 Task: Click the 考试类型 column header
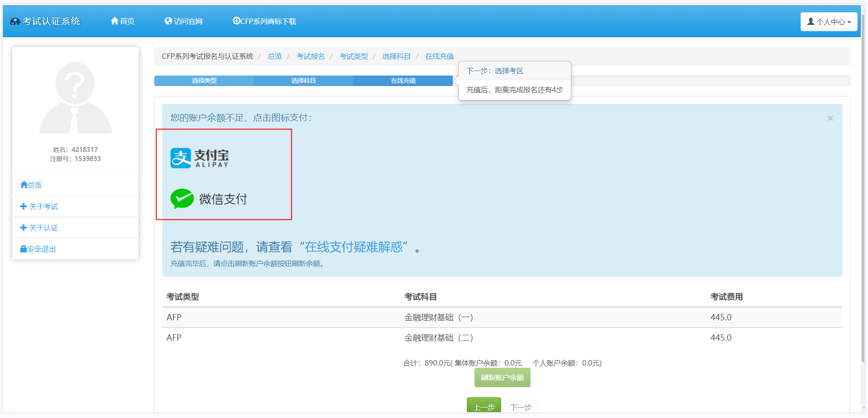click(183, 297)
